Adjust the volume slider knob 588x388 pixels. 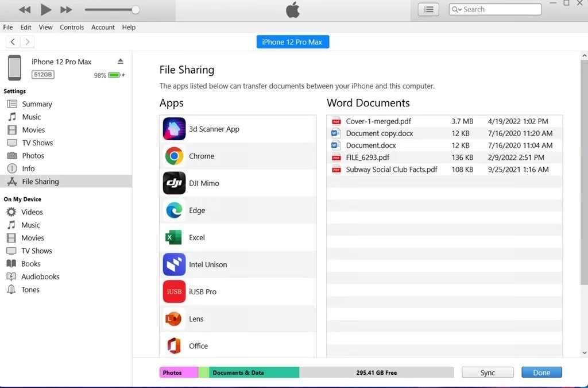[136, 10]
